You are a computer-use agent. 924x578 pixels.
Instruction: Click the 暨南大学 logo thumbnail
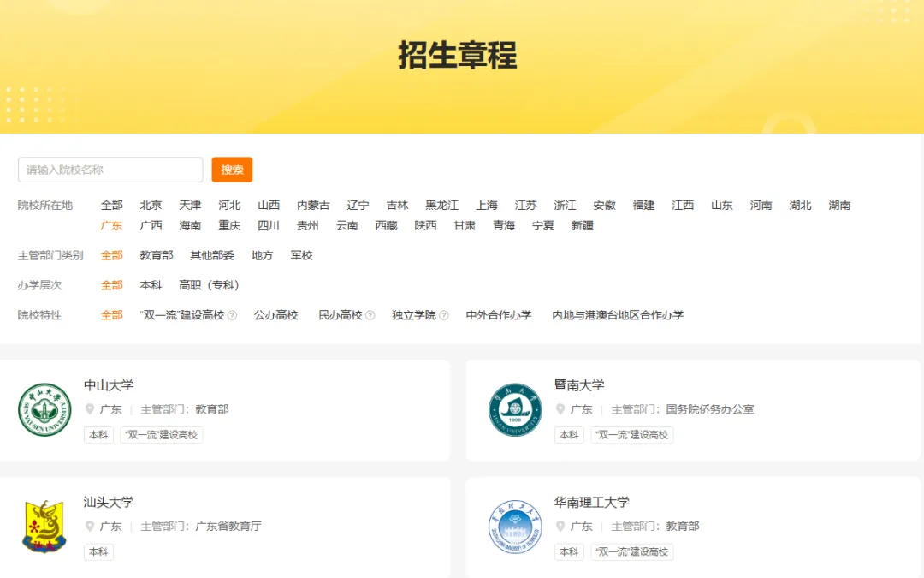coord(515,410)
